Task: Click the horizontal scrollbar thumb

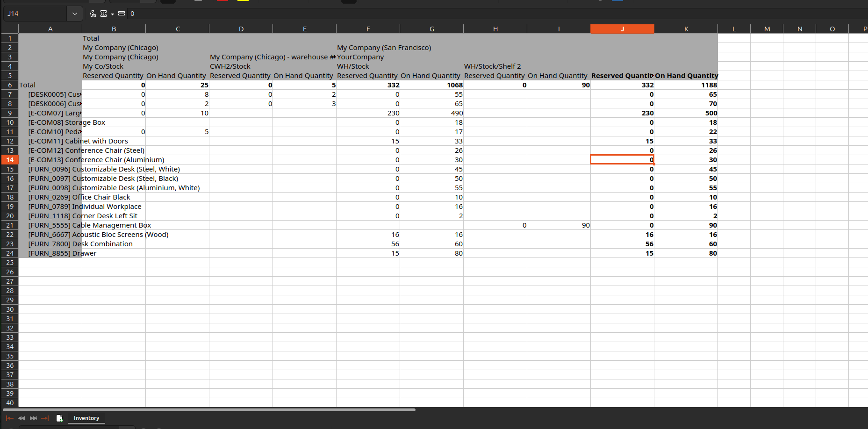Action: pyautogui.click(x=210, y=410)
